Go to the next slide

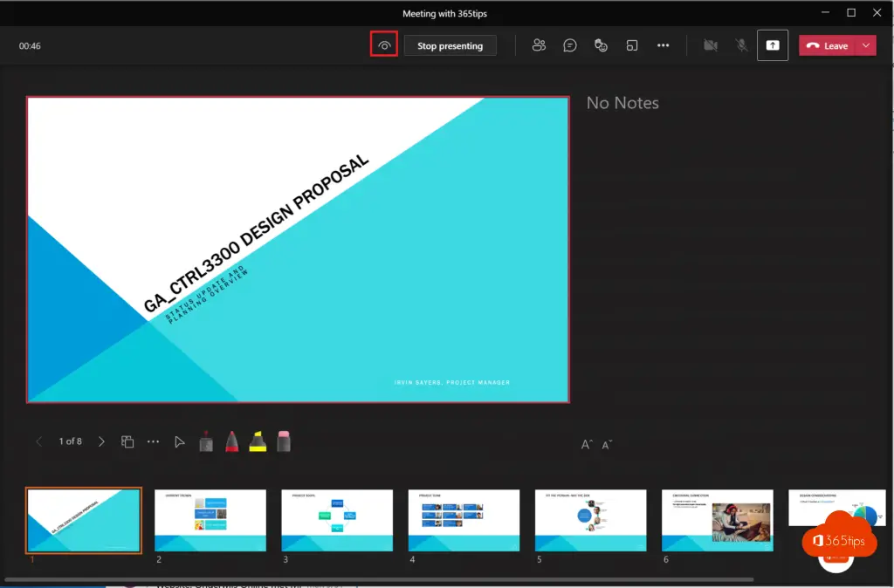click(101, 441)
